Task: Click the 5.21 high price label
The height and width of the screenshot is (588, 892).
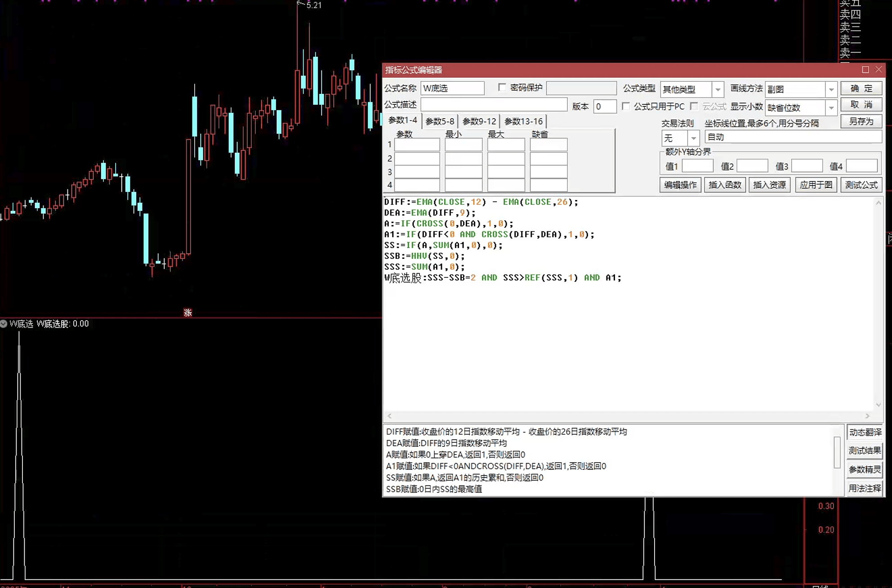Action: pyautogui.click(x=314, y=5)
